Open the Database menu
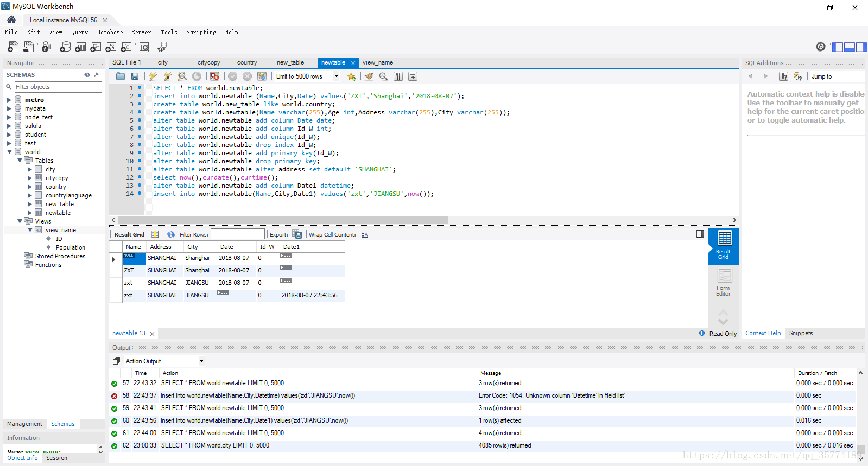 tap(110, 33)
